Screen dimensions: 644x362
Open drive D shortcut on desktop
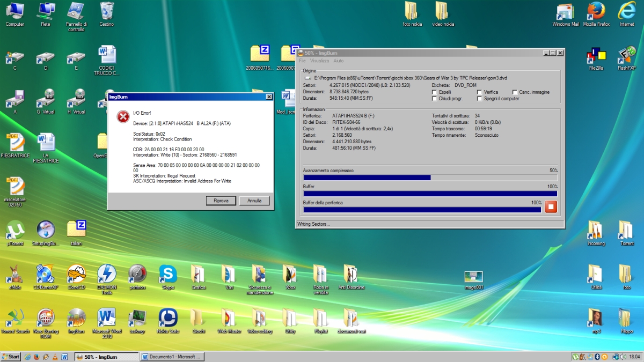click(x=46, y=61)
